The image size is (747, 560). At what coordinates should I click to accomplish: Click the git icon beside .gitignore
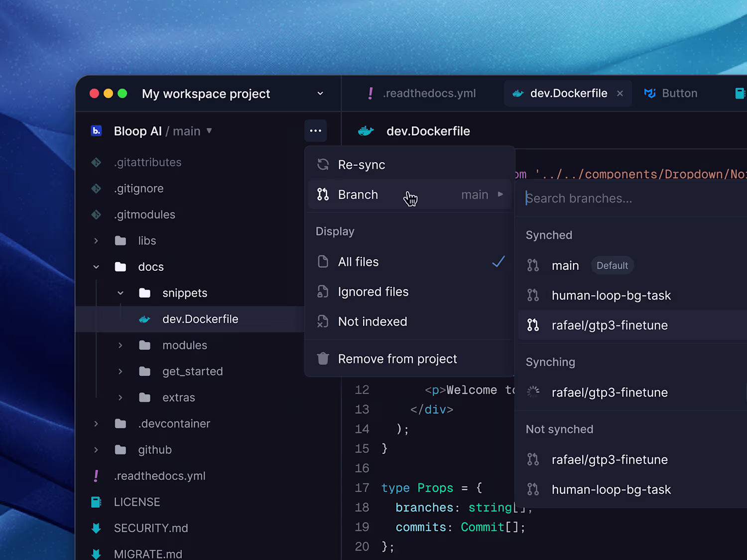[x=96, y=189]
